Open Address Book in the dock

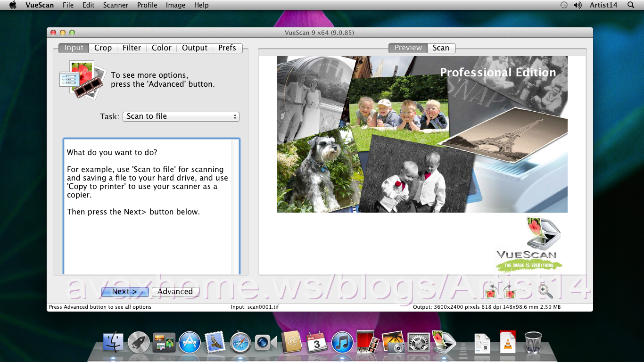coord(291,343)
